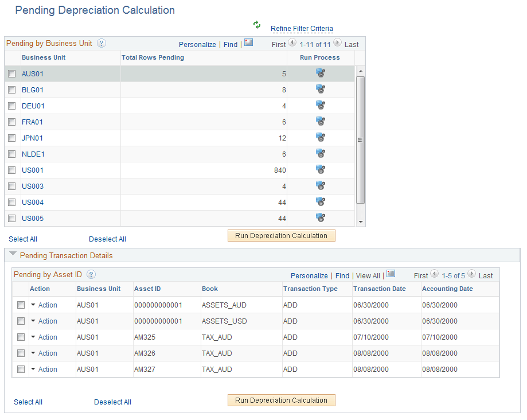Click Run Depreciation Calculation button
Image resolution: width=527 pixels, height=420 pixels.
(x=281, y=235)
